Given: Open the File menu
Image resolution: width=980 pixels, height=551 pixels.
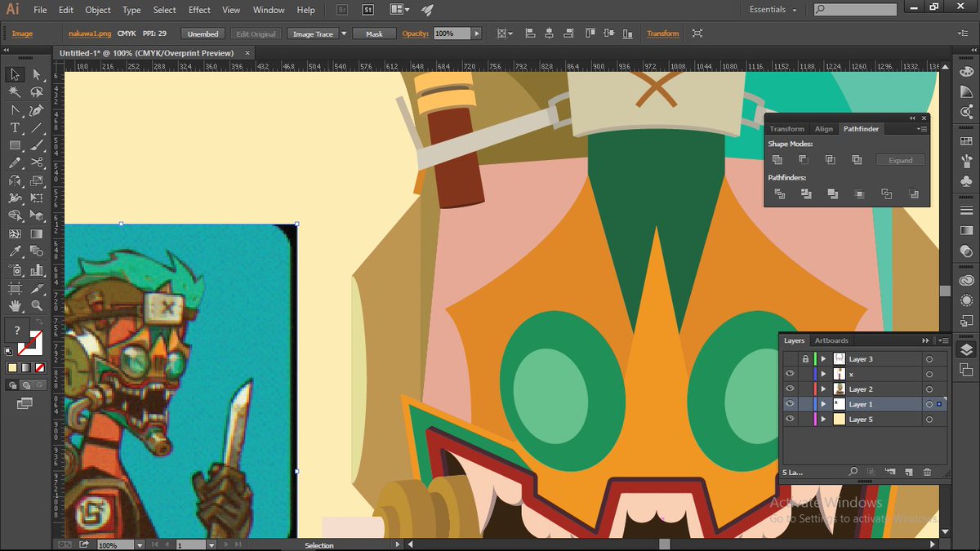Looking at the screenshot, I should [40, 10].
